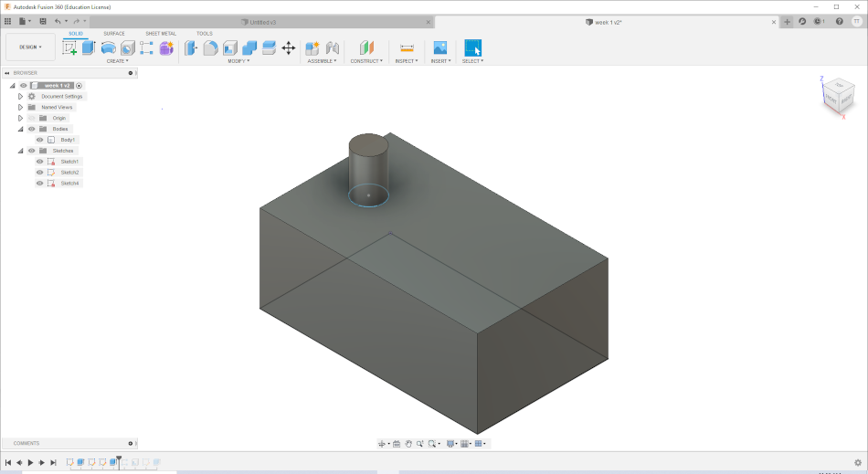Select the Pan hand tool in navigation bar
Screen dimensions: 868x474
(408, 444)
